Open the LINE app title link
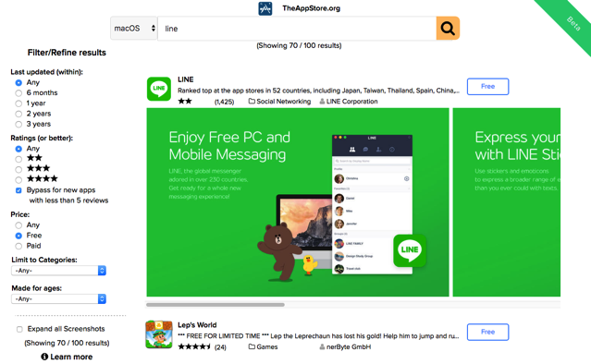The width and height of the screenshot is (591, 364). tap(186, 79)
